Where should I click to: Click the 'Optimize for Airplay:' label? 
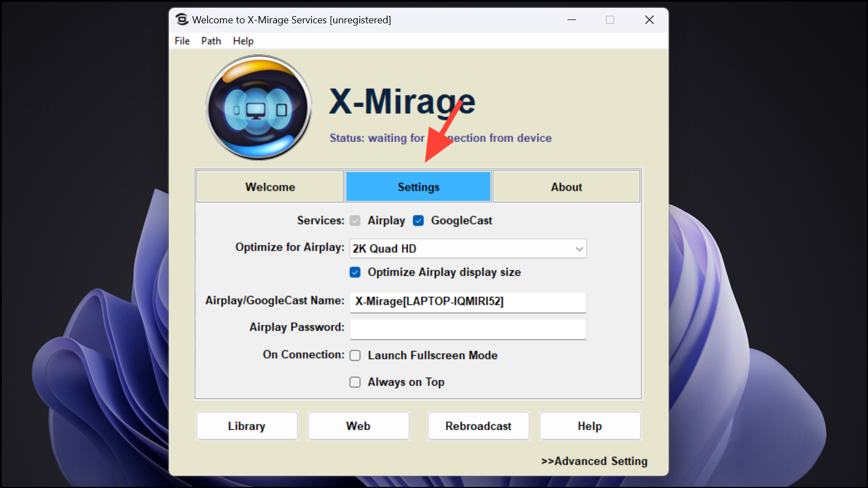tap(290, 247)
